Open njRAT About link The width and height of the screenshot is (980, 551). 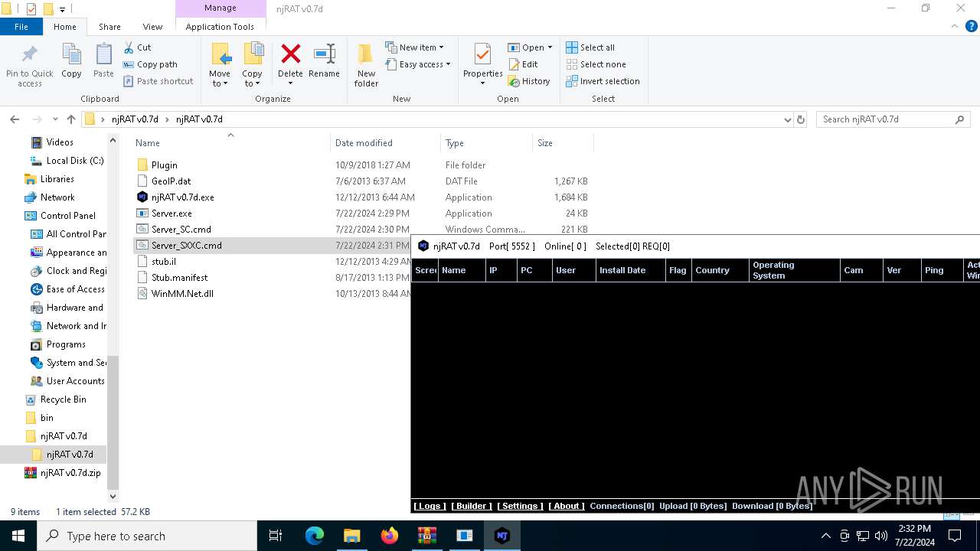(567, 506)
